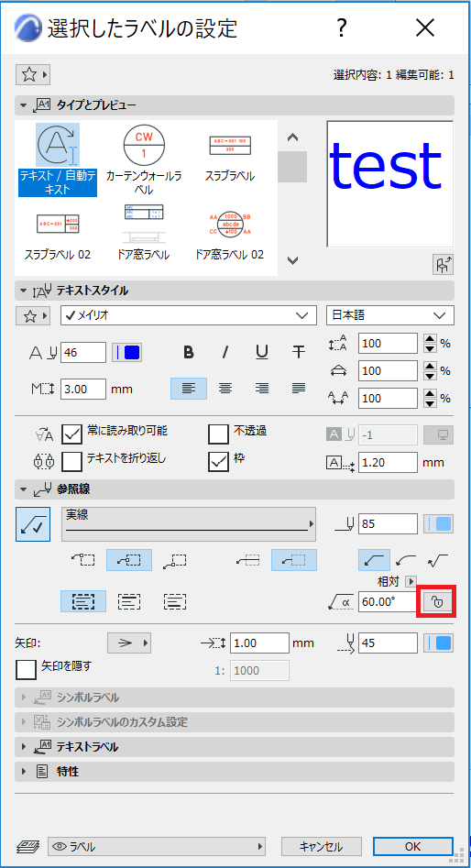
Task: Click the preview orientation button below test preview
Action: coord(443,266)
